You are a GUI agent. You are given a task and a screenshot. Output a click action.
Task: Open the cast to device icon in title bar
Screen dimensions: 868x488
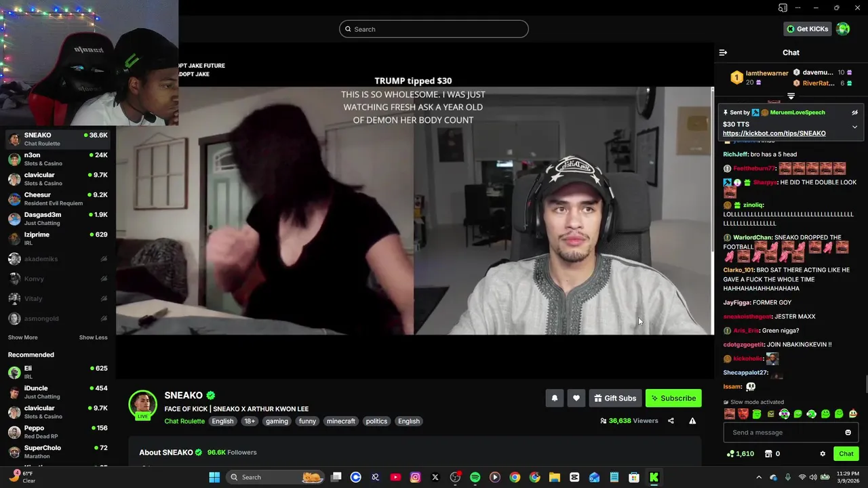(783, 7)
